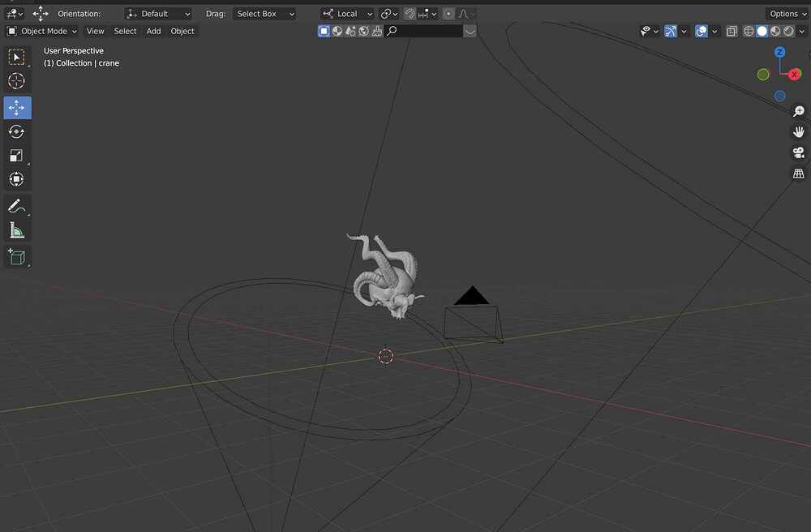Click the hand Pan view icon
The width and height of the screenshot is (811, 532).
tap(799, 132)
